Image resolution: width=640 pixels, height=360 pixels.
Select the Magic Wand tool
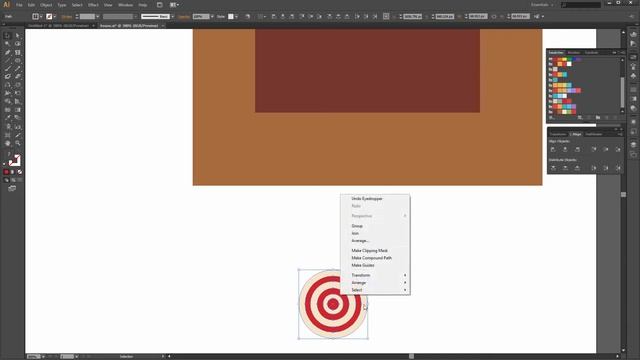[x=7, y=44]
